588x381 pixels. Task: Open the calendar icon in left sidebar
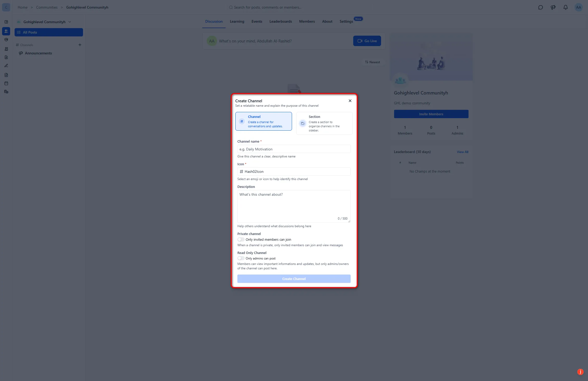6,84
